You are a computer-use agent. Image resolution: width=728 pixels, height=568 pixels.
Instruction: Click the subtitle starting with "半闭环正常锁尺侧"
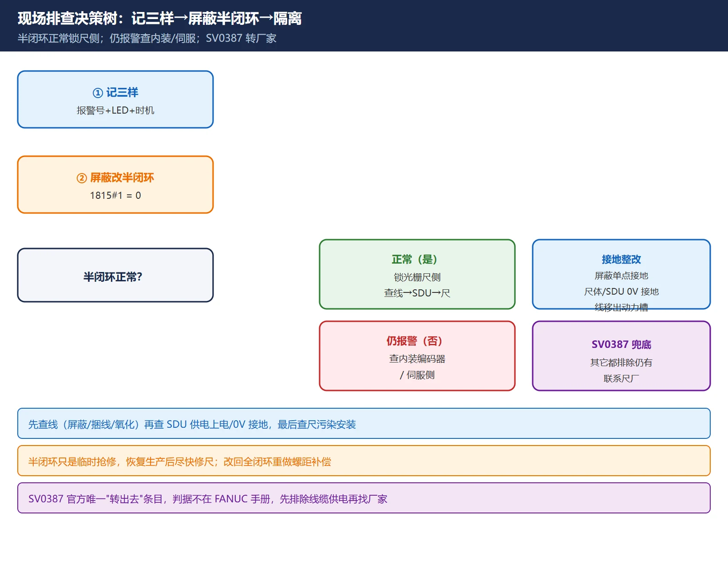(x=147, y=38)
